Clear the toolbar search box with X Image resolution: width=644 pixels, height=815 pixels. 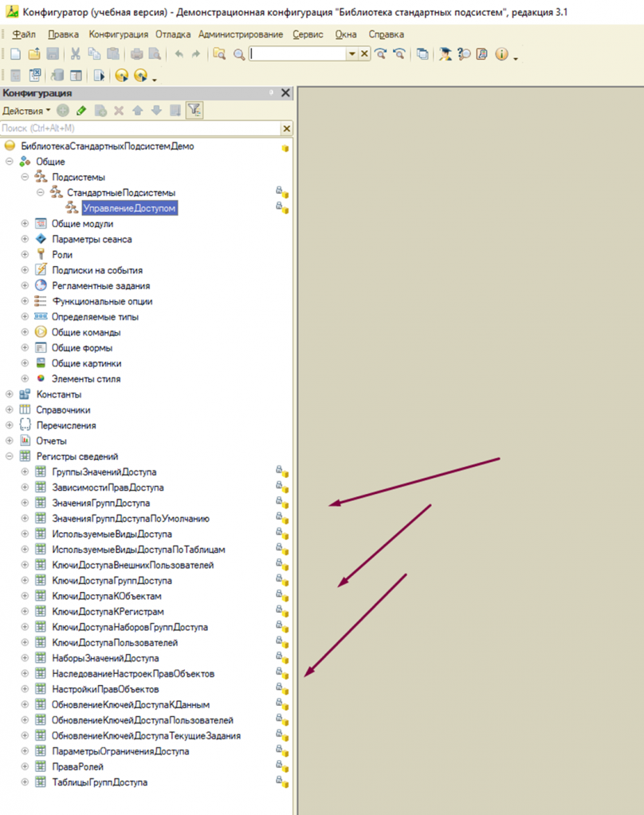coord(365,54)
